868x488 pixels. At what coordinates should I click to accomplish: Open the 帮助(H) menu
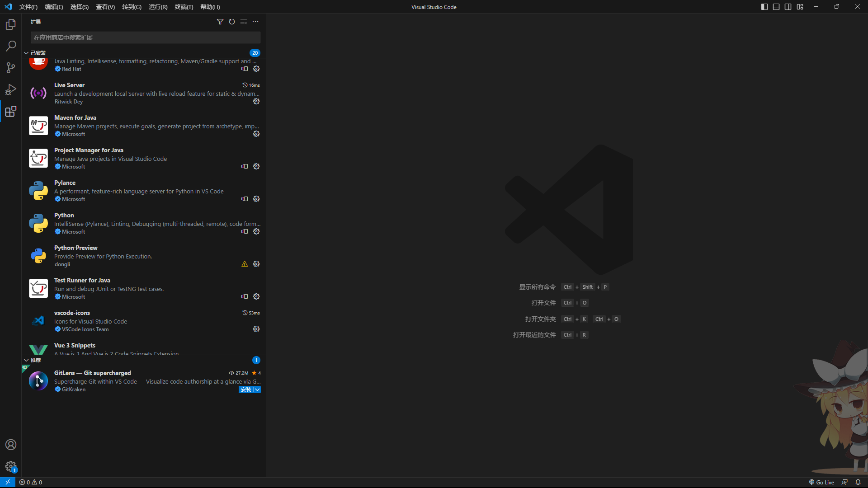pyautogui.click(x=210, y=7)
